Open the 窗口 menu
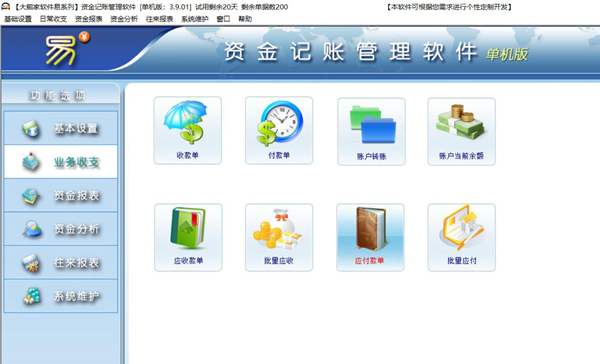 click(x=223, y=19)
